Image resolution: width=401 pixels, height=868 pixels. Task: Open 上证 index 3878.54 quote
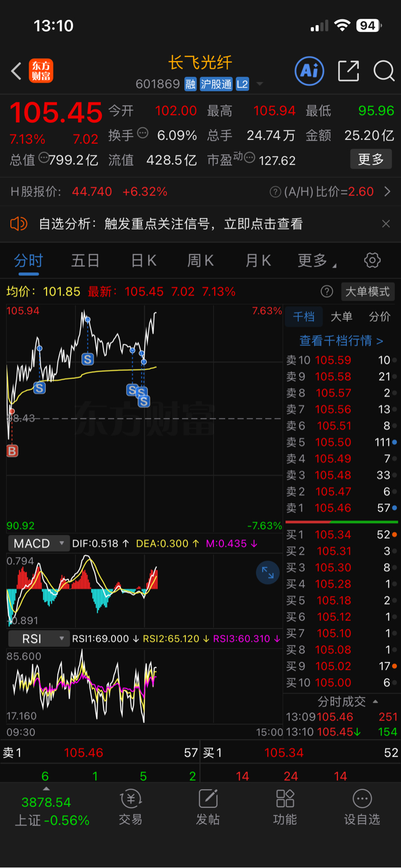click(x=51, y=811)
